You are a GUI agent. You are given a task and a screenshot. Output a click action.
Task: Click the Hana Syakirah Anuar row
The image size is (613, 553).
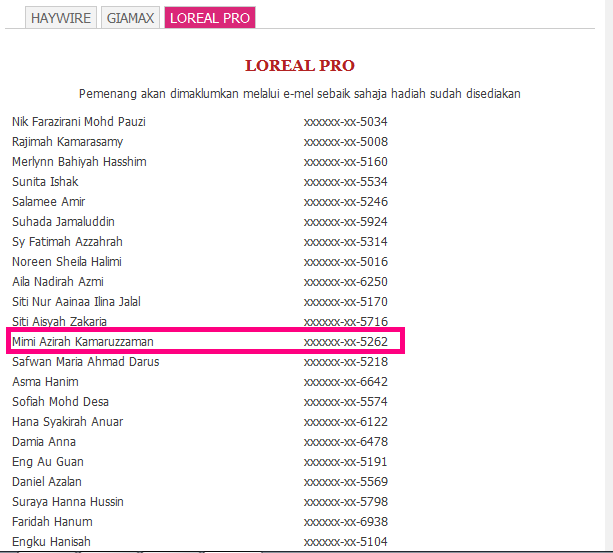(x=67, y=422)
